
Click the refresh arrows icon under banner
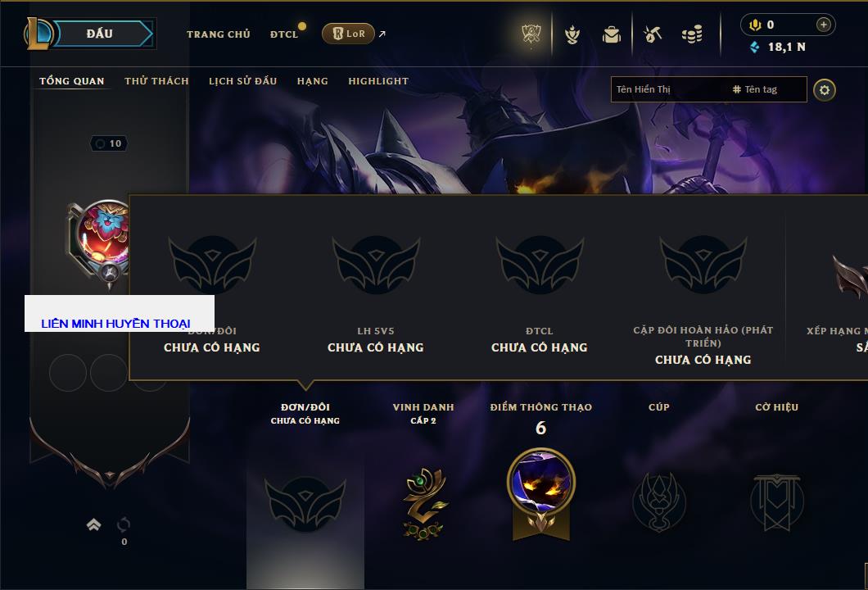pyautogui.click(x=124, y=524)
